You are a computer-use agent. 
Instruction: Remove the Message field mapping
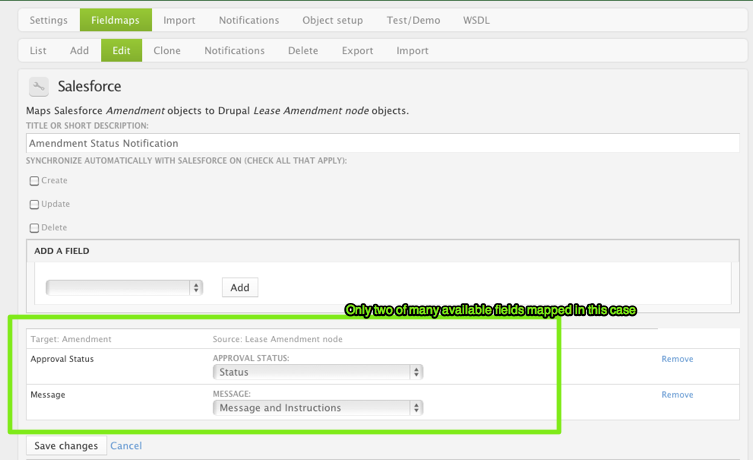click(x=677, y=395)
